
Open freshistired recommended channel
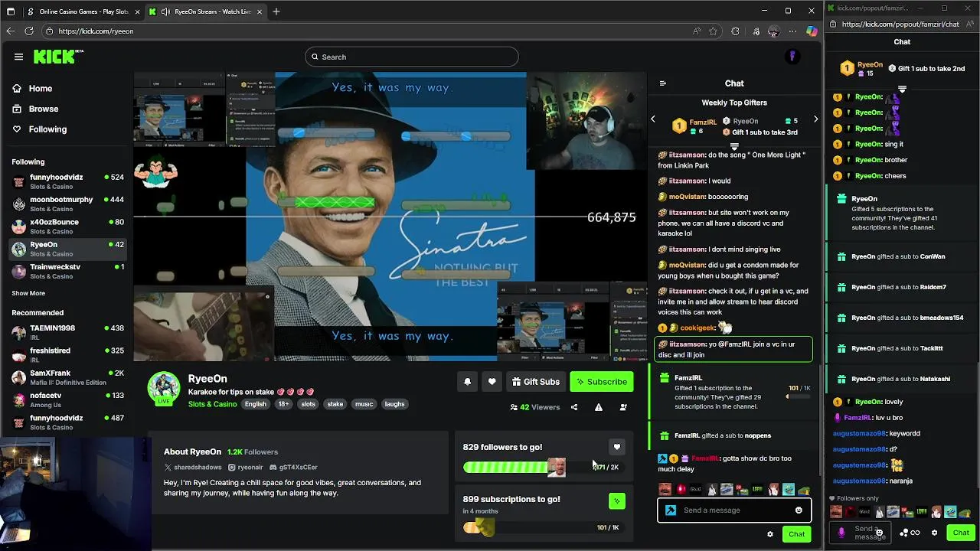pyautogui.click(x=67, y=354)
